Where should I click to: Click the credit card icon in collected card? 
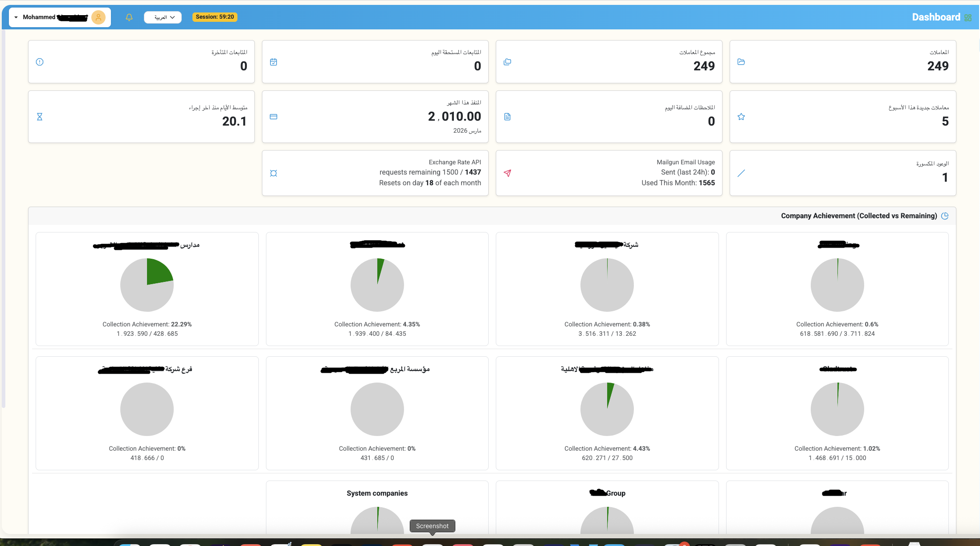coord(274,117)
